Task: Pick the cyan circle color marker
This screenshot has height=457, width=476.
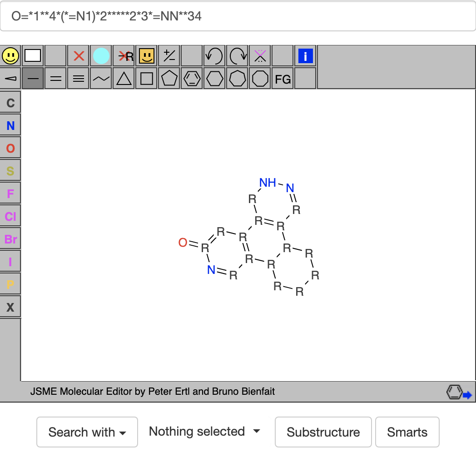Action: pos(101,56)
